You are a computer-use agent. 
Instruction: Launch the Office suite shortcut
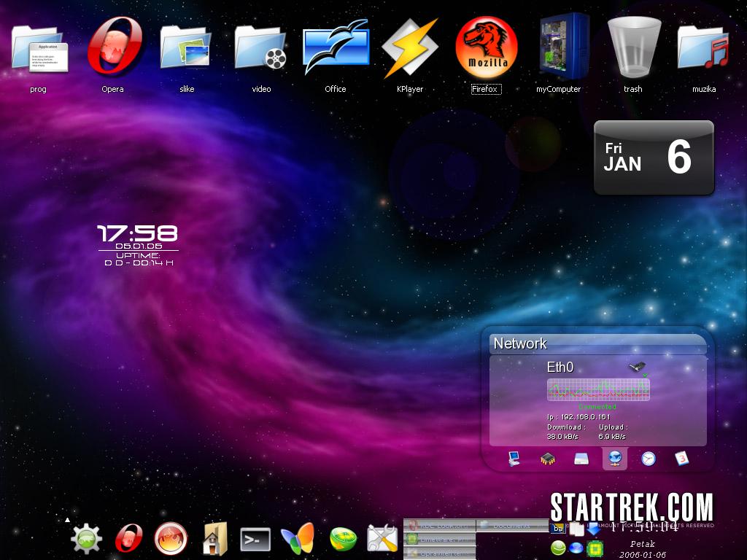(x=336, y=47)
